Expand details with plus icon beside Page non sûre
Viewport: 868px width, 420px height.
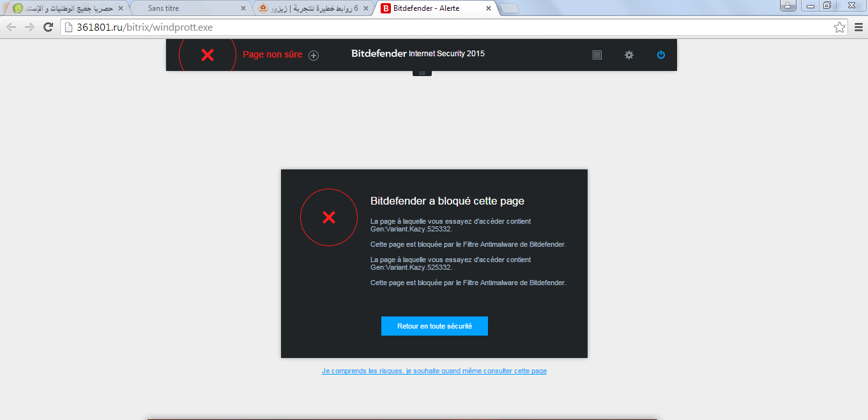314,55
